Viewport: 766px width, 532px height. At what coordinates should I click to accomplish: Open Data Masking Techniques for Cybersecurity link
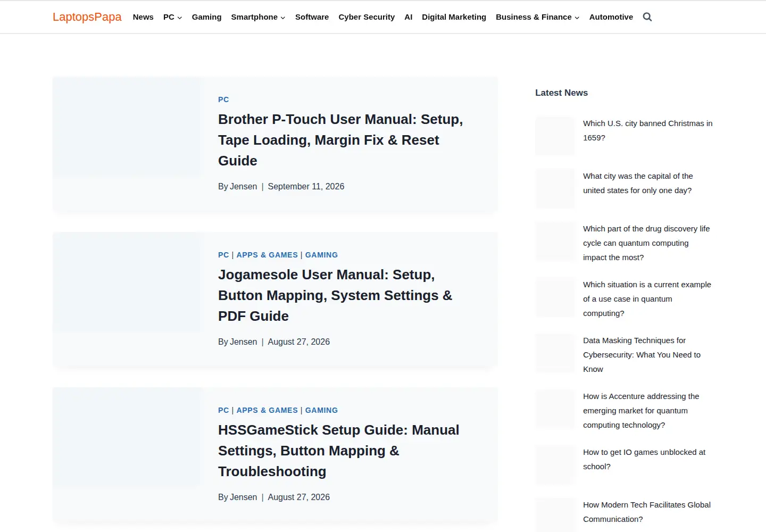coord(642,355)
